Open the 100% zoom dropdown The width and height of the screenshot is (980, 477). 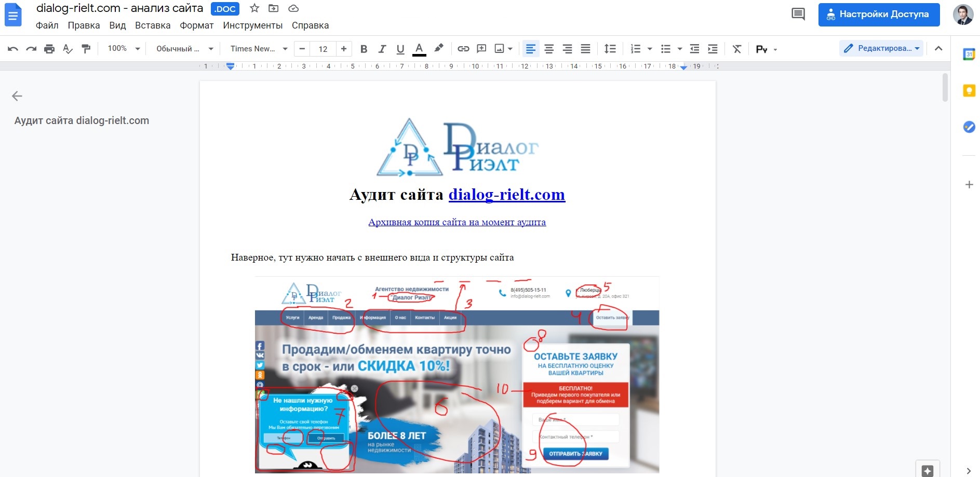[124, 49]
